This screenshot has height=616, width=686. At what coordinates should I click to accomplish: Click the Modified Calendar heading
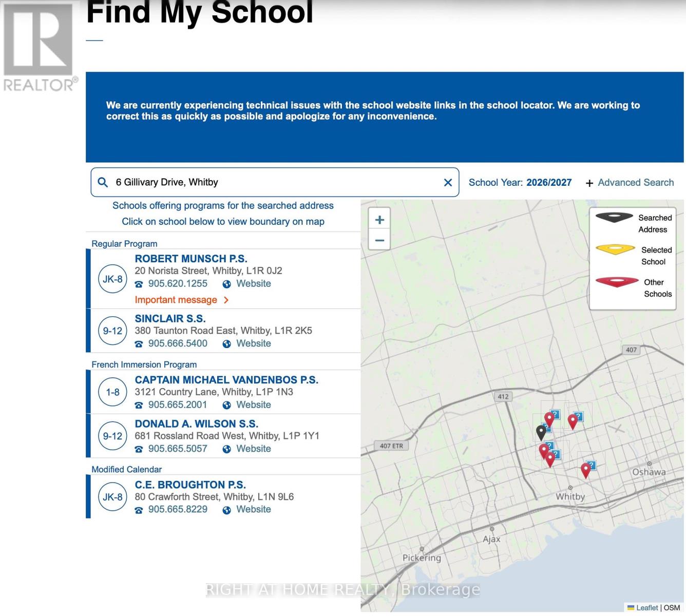click(126, 469)
